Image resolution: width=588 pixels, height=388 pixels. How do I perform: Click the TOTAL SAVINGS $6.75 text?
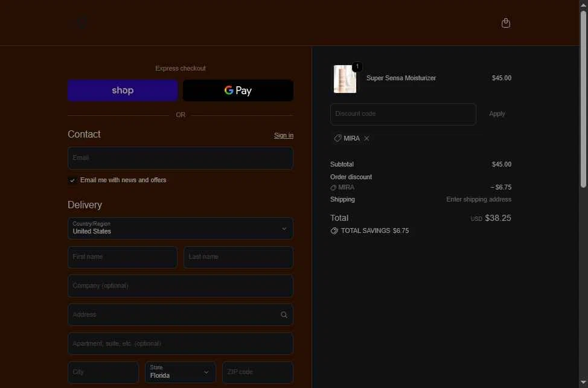click(x=375, y=231)
